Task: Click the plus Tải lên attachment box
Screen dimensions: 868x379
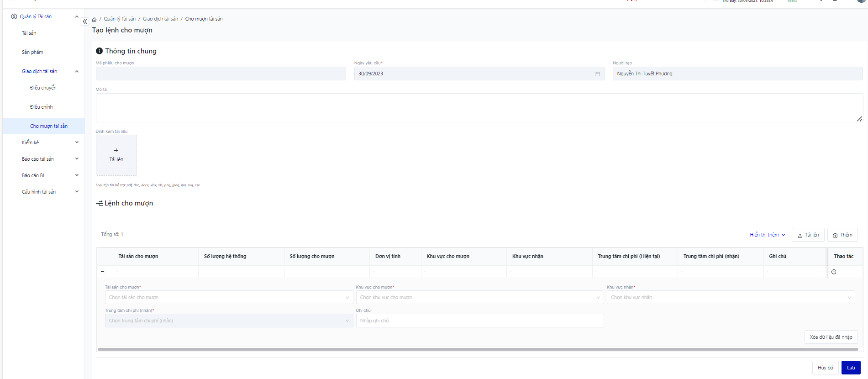Action: tap(116, 155)
